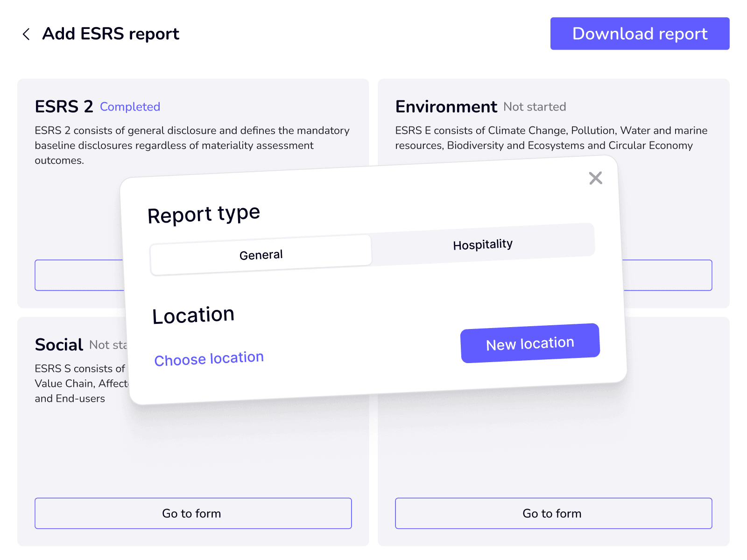Go back using the left chevron arrow

click(x=26, y=34)
